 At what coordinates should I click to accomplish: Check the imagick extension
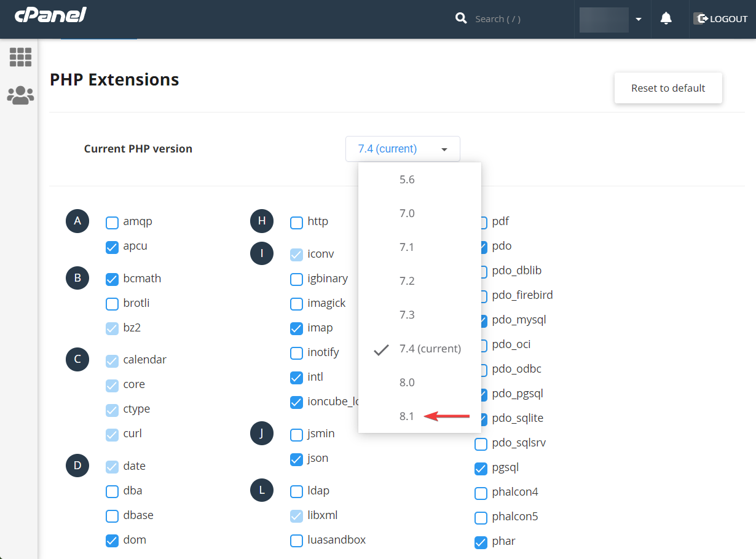coord(296,304)
